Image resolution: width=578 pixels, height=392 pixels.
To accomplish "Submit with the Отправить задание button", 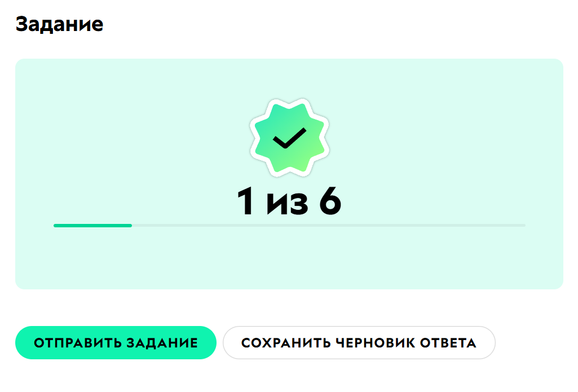I will [x=116, y=342].
